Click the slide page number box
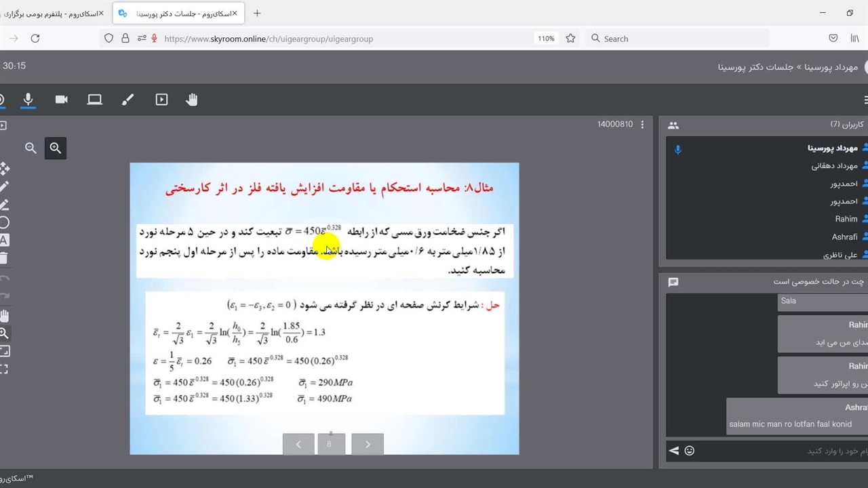This screenshot has height=488, width=868. click(x=331, y=445)
